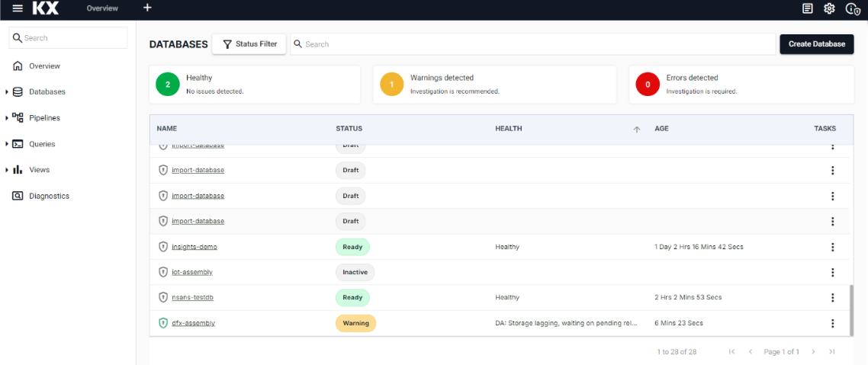Open the Status Filter button
The height and width of the screenshot is (365, 868).
(249, 44)
